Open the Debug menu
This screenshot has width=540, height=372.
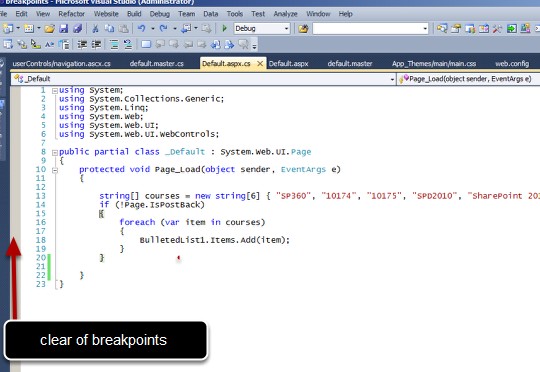tap(159, 14)
